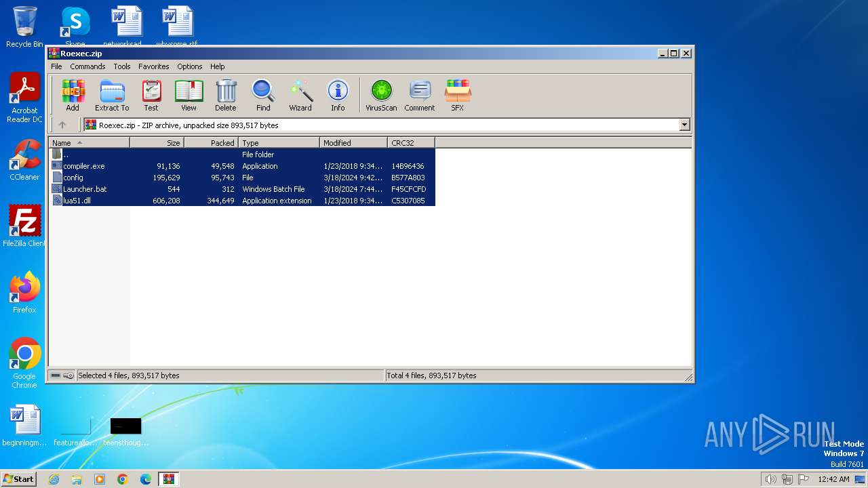
Task: Click the clock showing 12:42 AM
Action: [833, 479]
